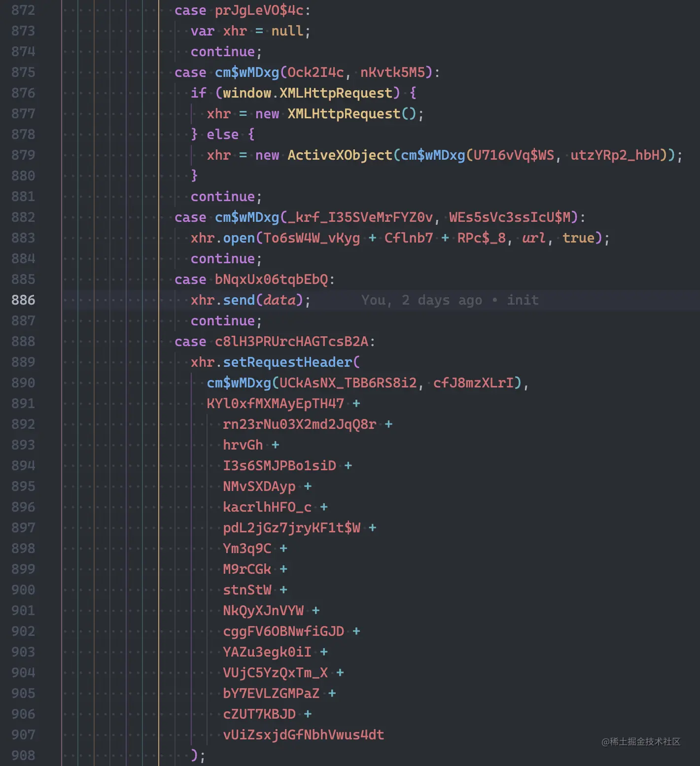
Task: Click the 'if' keyword on line 876
Action: click(199, 93)
